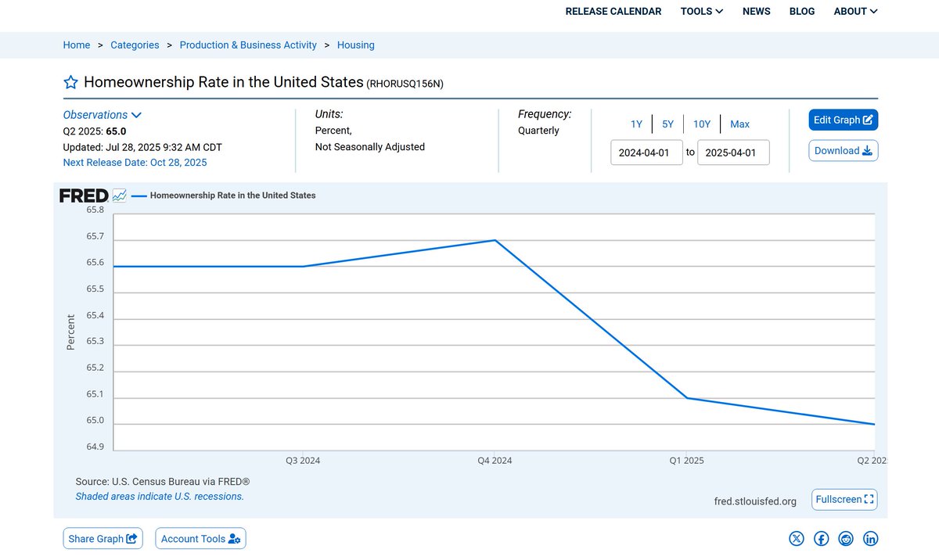Favorite the series with the star icon
The height and width of the screenshot is (560, 939).
[70, 82]
